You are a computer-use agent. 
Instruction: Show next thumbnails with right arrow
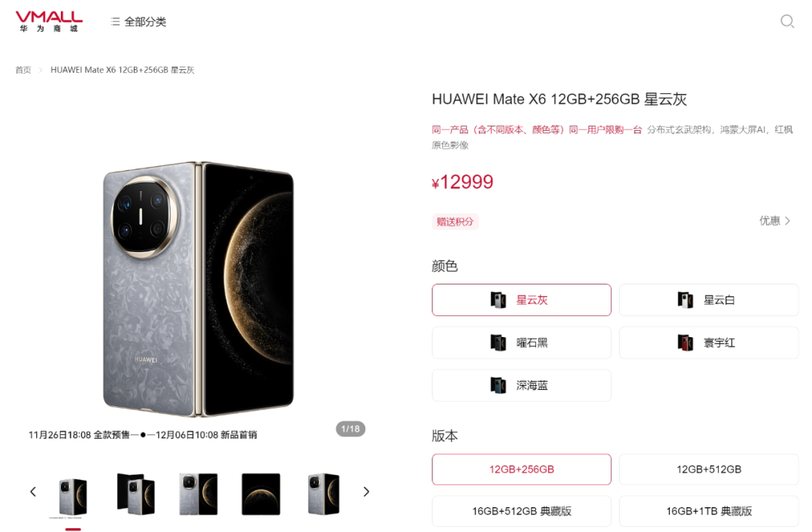366,491
